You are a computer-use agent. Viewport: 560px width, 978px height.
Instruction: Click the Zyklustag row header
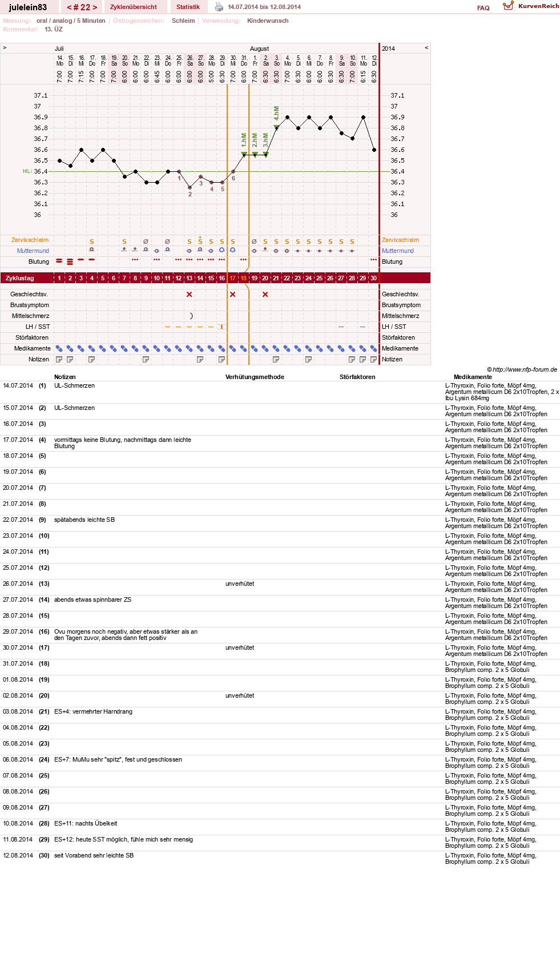(20, 278)
